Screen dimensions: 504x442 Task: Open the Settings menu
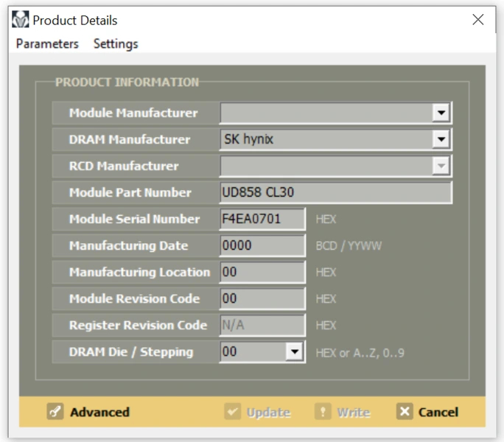[x=116, y=43]
